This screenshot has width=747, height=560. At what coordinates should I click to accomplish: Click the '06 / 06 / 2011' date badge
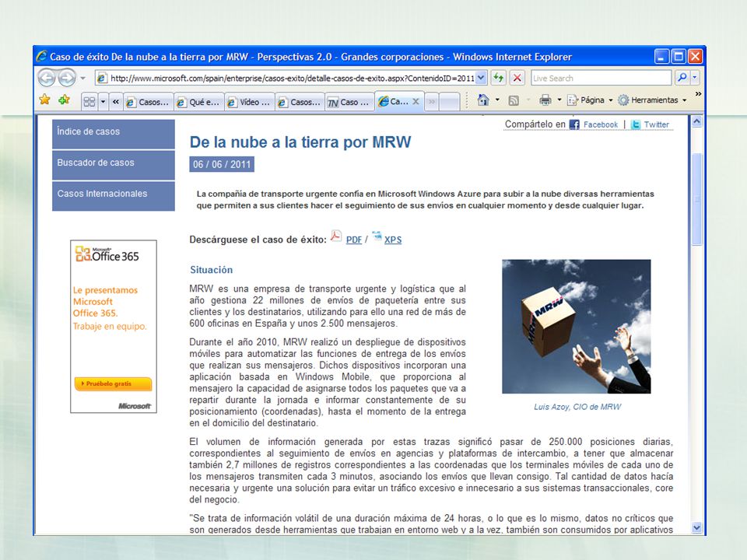(x=222, y=164)
